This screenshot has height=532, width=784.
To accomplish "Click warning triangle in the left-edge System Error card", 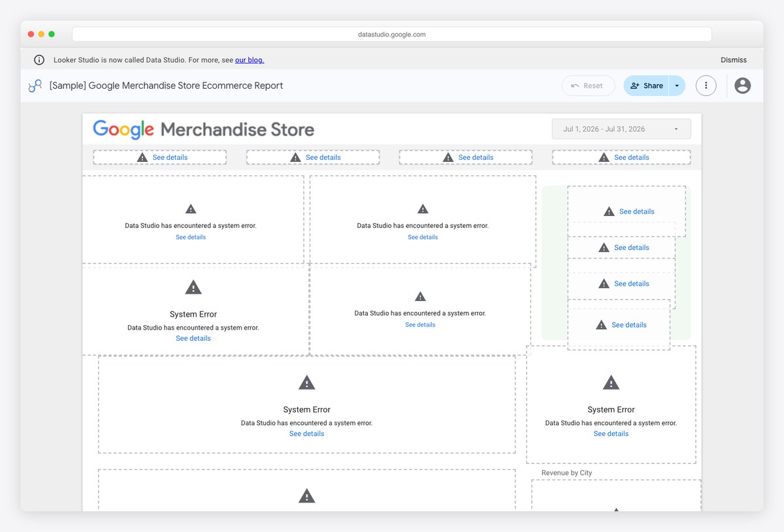I will [x=193, y=287].
